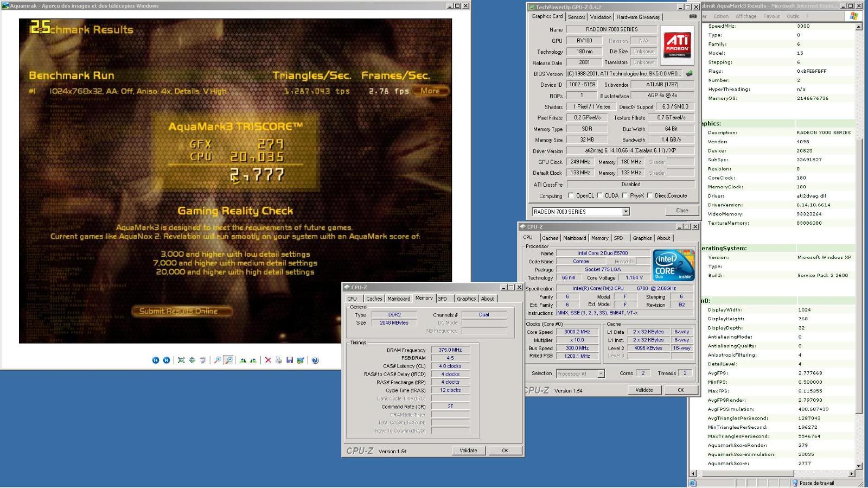Rotate image counterclockwise in viewer

253,360
